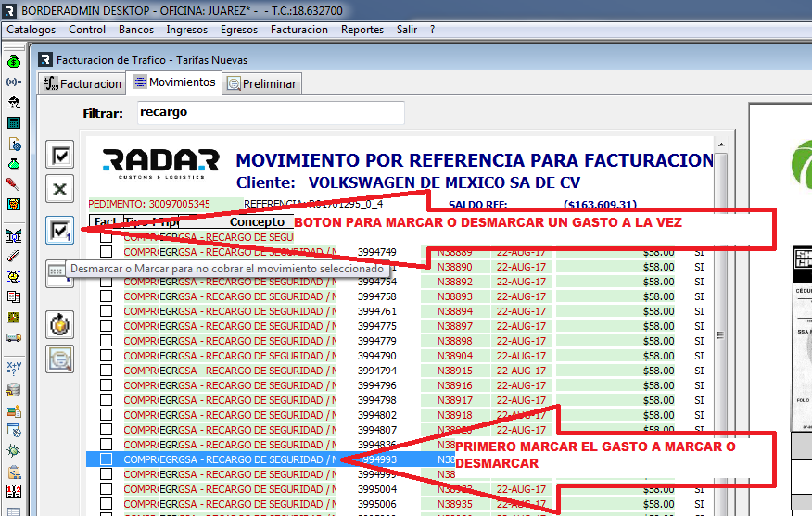Switch to the Preliminar tab
Image resolution: width=812 pixels, height=516 pixels.
pyautogui.click(x=262, y=84)
